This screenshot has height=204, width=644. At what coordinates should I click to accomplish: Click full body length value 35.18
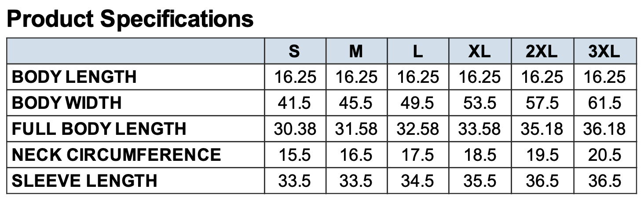(542, 129)
